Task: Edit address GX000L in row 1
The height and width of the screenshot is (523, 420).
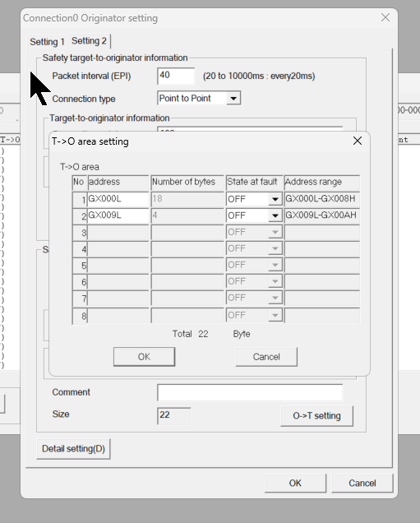Action: coord(118,199)
